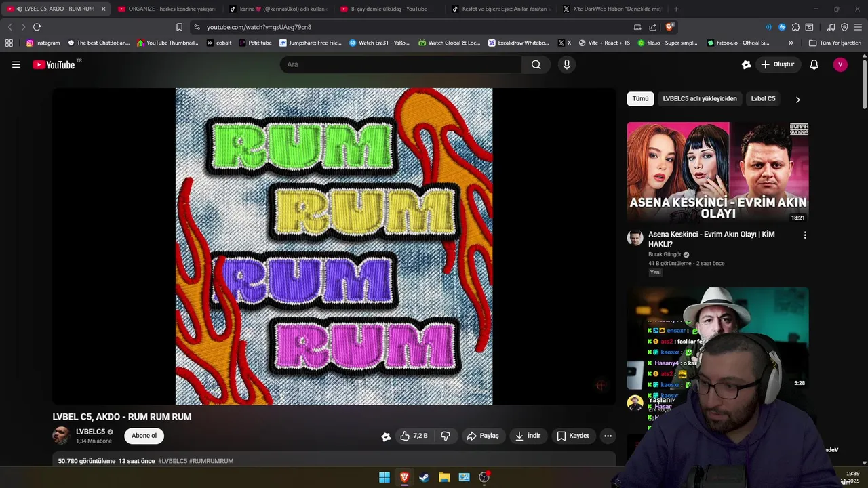This screenshot has height=488, width=868.
Task: Save the video with Kaydet
Action: pos(573,436)
